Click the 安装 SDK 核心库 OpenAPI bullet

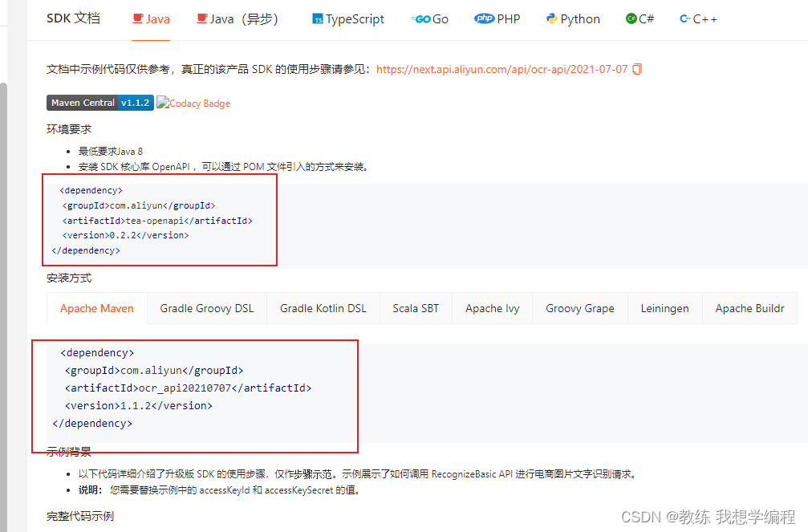click(225, 167)
